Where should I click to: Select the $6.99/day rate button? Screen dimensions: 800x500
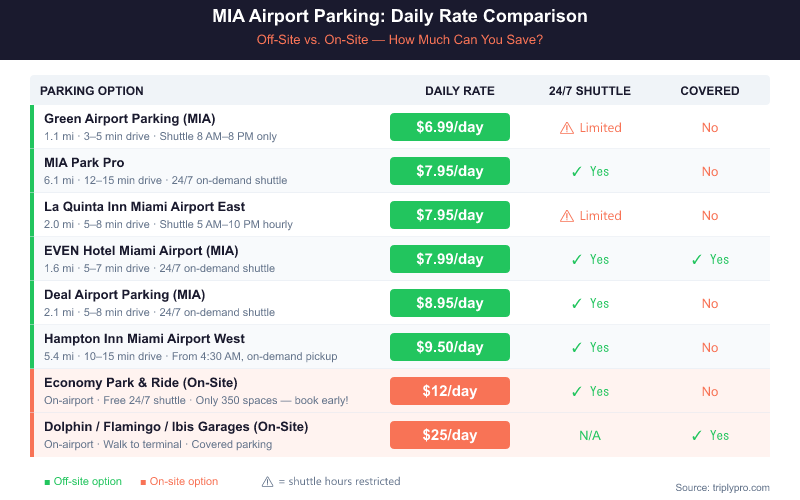[x=450, y=127]
